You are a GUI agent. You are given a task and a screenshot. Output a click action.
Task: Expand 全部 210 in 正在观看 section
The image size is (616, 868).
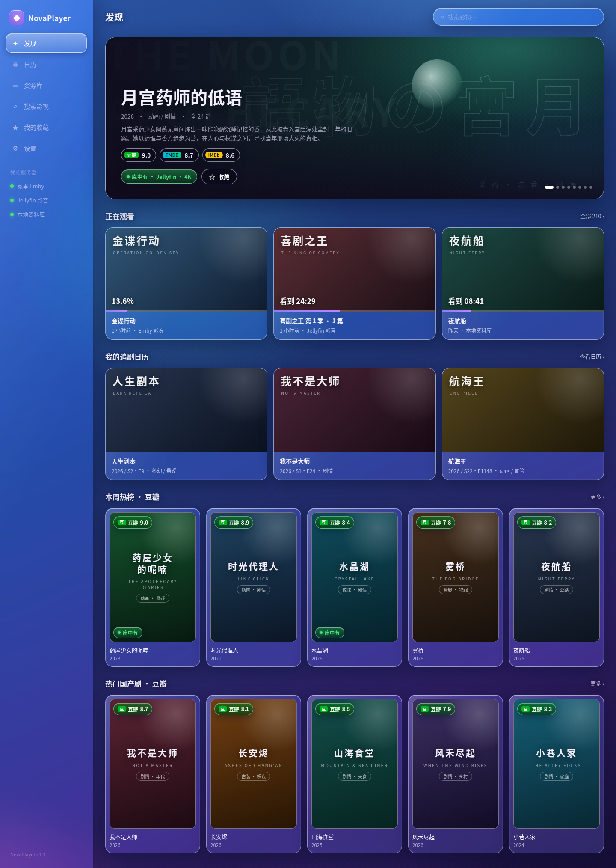(592, 216)
